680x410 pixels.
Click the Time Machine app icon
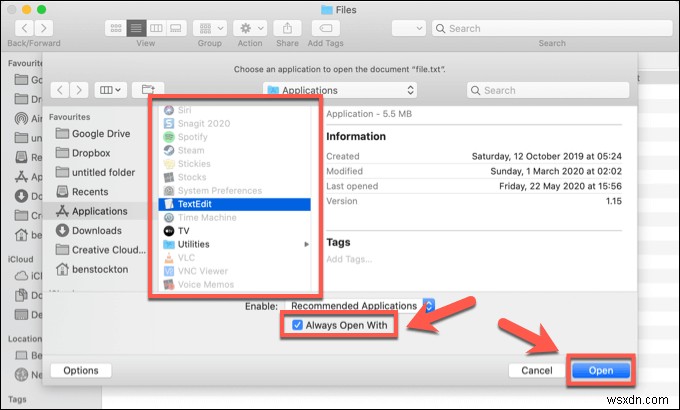pyautogui.click(x=169, y=217)
